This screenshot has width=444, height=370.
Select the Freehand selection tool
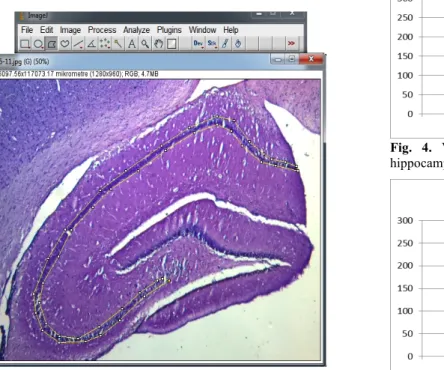point(65,44)
